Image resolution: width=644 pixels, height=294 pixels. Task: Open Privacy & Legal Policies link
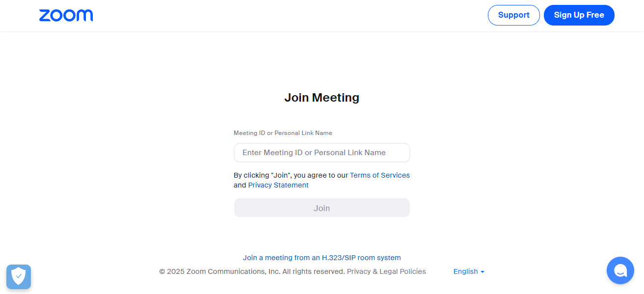(386, 271)
